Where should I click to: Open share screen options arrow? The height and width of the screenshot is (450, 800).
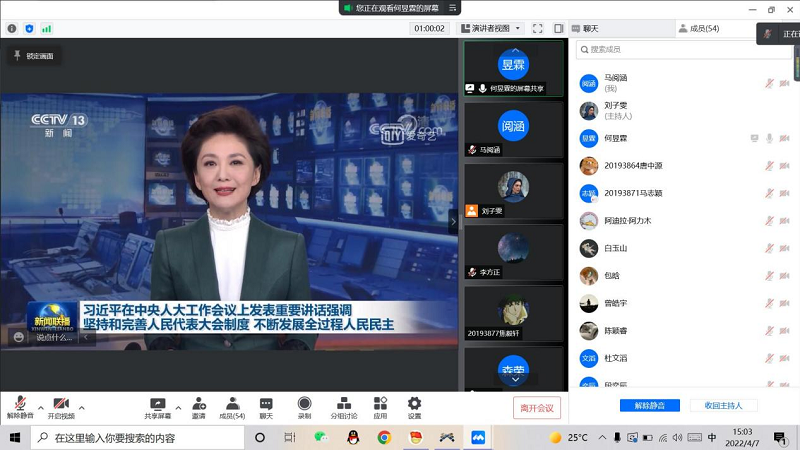click(178, 408)
